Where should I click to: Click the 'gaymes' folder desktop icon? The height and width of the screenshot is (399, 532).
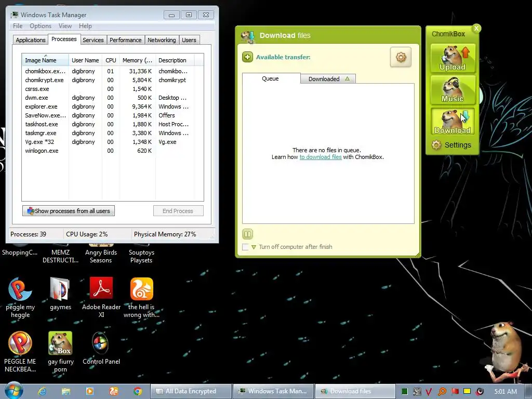coord(60,294)
